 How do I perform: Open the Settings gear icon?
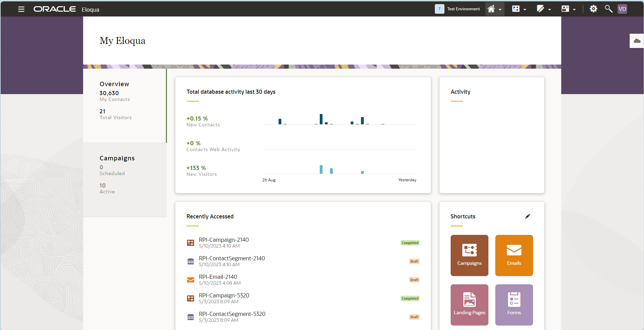(593, 9)
